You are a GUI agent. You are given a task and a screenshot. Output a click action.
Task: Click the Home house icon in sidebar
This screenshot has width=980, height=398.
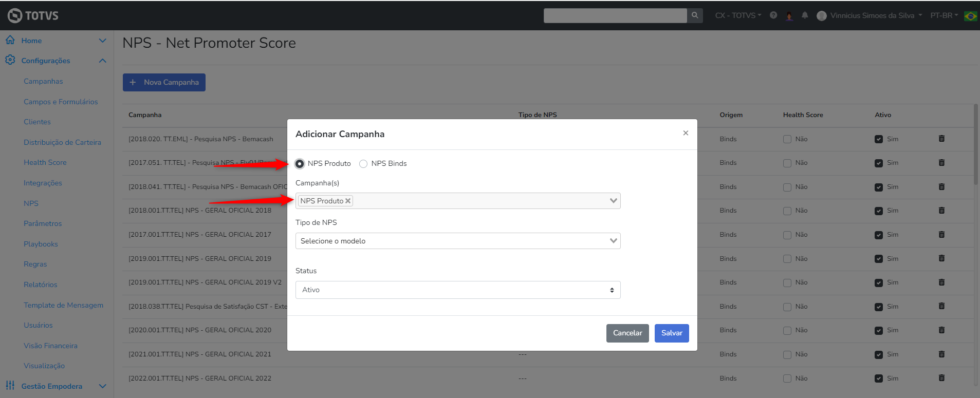pyautogui.click(x=10, y=40)
